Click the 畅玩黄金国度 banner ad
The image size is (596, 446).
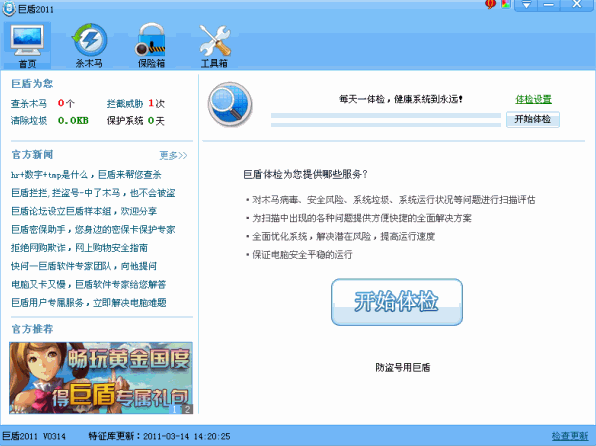pos(101,378)
